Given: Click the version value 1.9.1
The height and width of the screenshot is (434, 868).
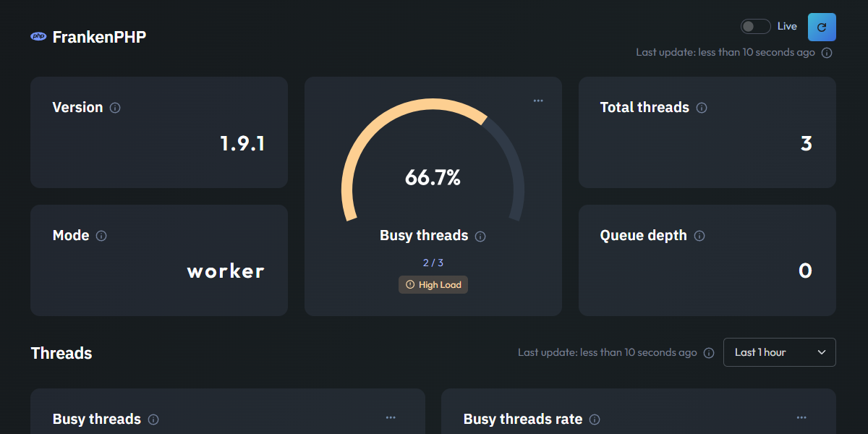Looking at the screenshot, I should 242,144.
